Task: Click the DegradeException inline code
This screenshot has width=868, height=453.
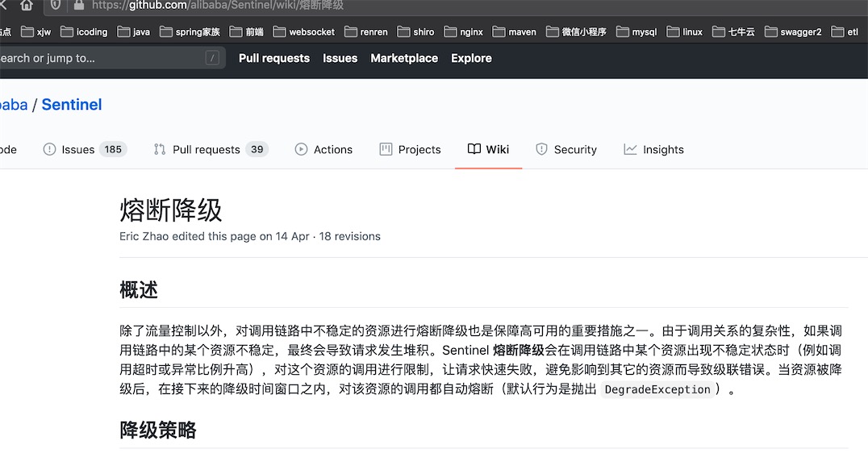Action: point(657,389)
